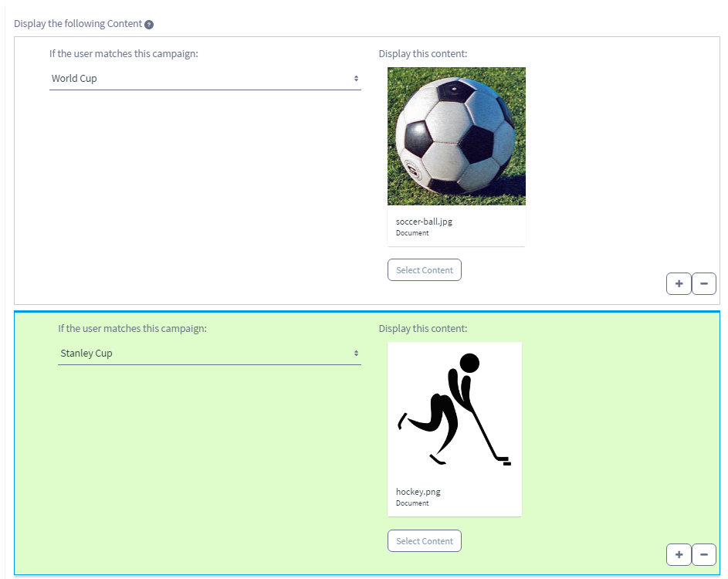Click the Display the following Content label
728x579 pixels.
click(78, 24)
